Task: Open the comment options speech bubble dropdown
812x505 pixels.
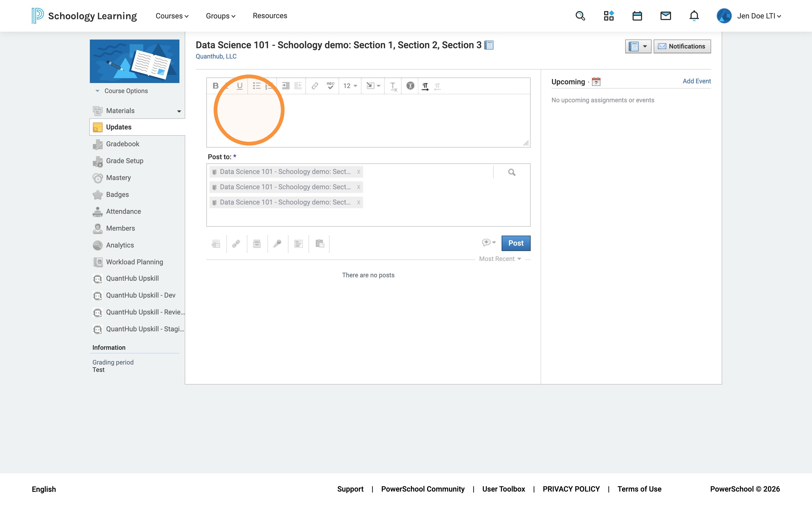Action: pos(489,242)
